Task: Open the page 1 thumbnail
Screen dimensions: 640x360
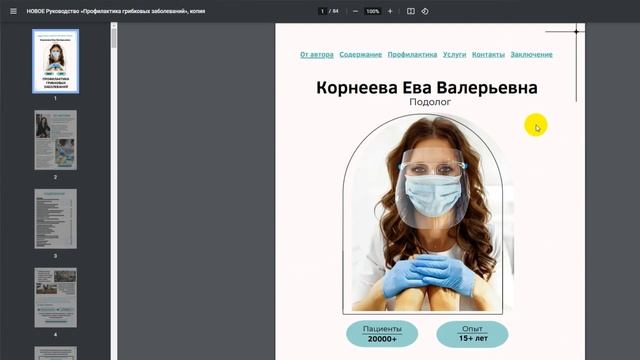Action: coord(56,61)
